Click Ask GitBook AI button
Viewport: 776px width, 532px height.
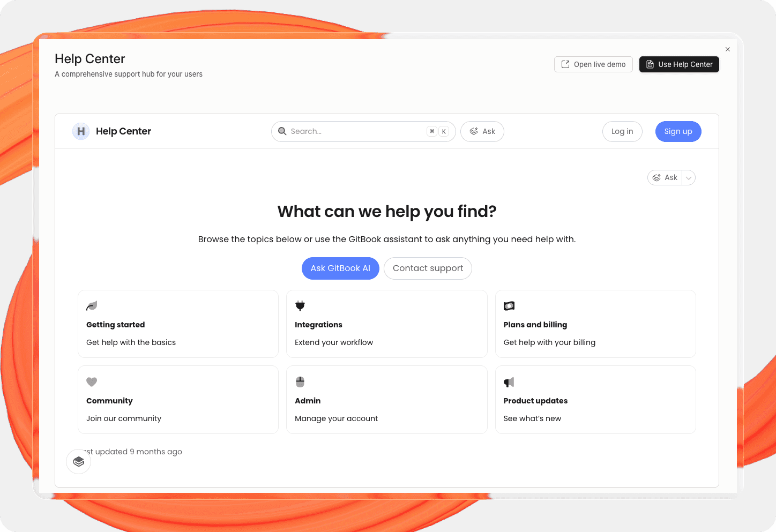tap(340, 268)
